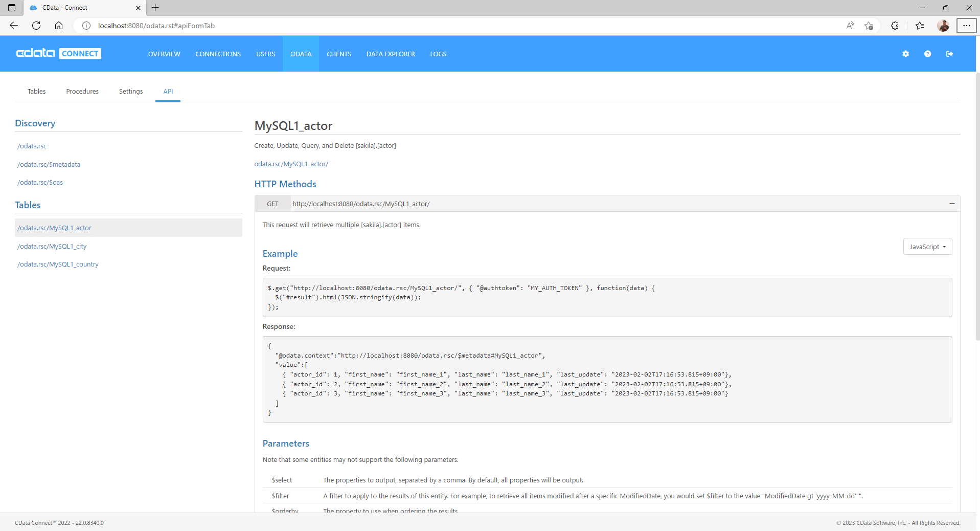The width and height of the screenshot is (980, 531).
Task: Click the CData Connect logo
Action: click(58, 53)
